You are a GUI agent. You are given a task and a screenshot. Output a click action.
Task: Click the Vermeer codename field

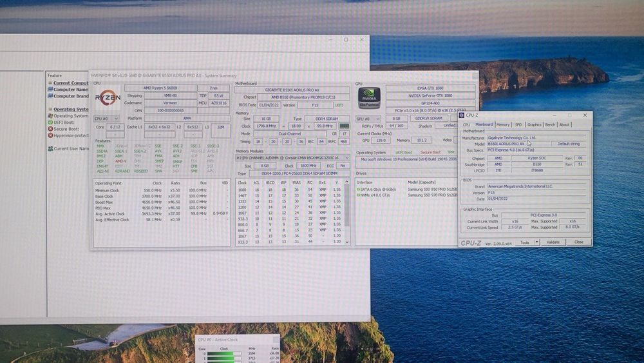tap(170, 103)
